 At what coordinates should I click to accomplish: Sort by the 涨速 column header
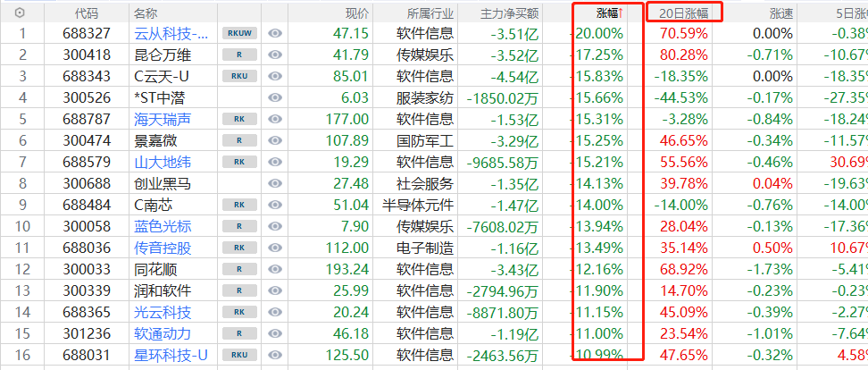tap(780, 13)
